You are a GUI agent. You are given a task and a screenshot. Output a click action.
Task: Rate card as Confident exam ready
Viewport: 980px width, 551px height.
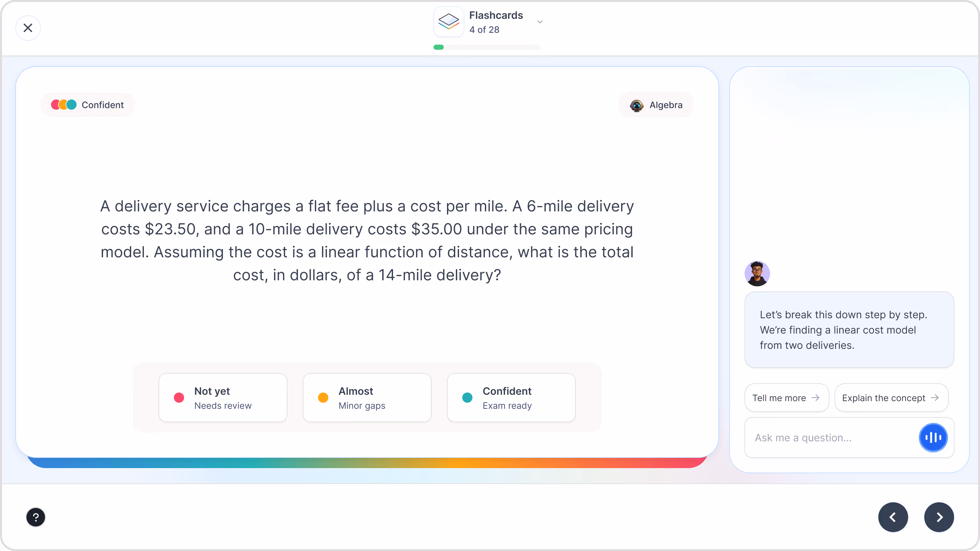(x=511, y=397)
